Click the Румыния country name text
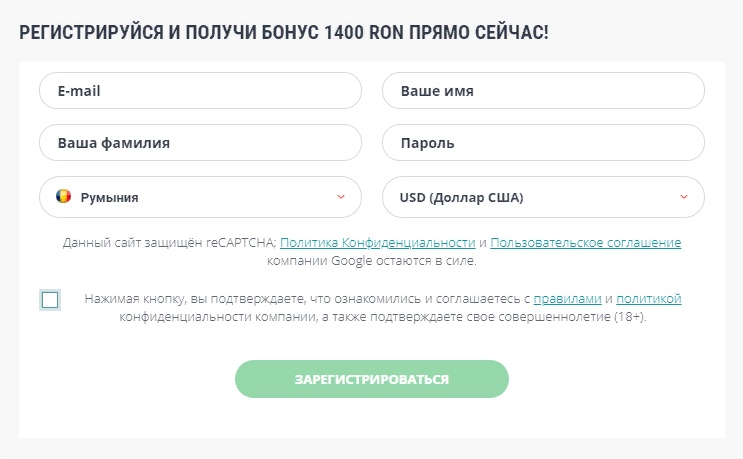Screen dimensions: 743x459 click(109, 198)
